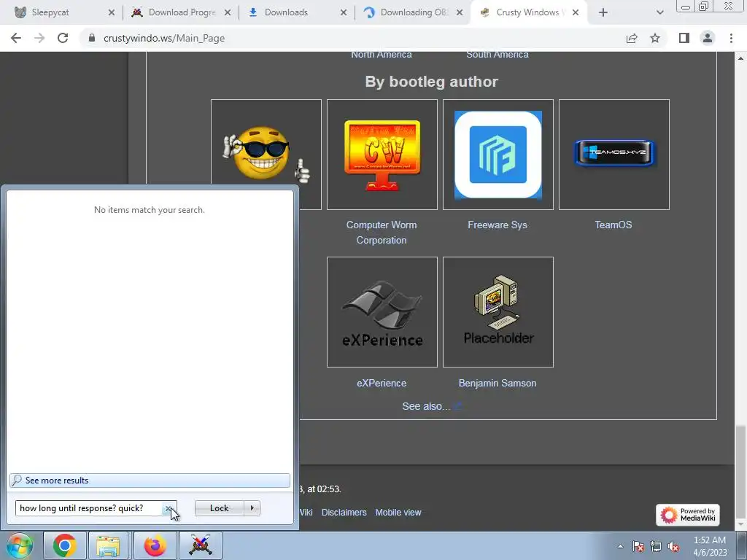Open the Downloads tab
Viewport: 747px width, 560px height.
point(296,12)
